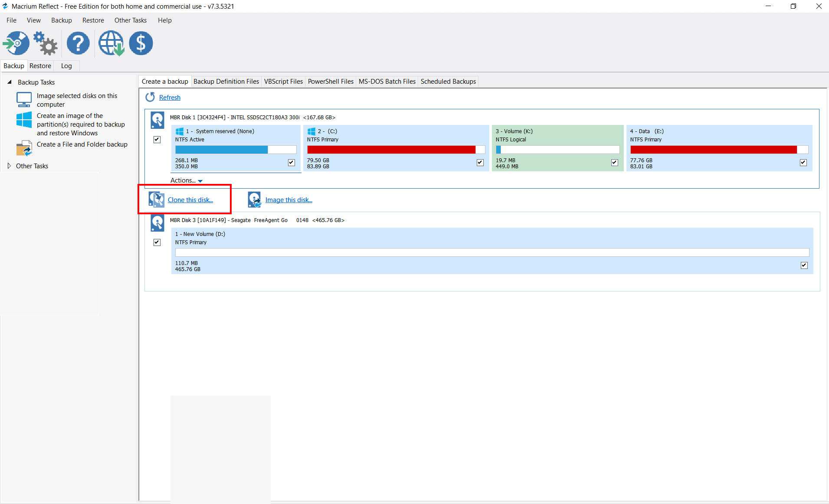
Task: Uncheck the New Volume (D:) partition checkbox
Action: pos(804,265)
